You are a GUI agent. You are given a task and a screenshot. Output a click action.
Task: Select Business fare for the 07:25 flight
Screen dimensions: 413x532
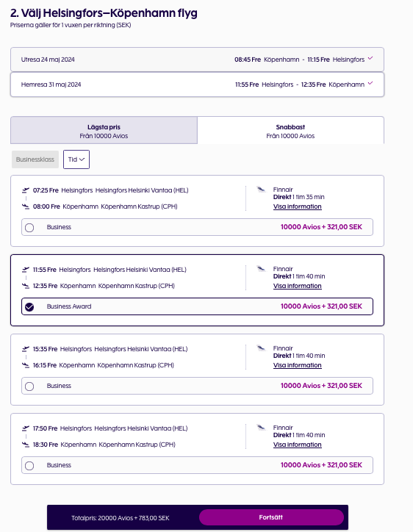(197, 227)
